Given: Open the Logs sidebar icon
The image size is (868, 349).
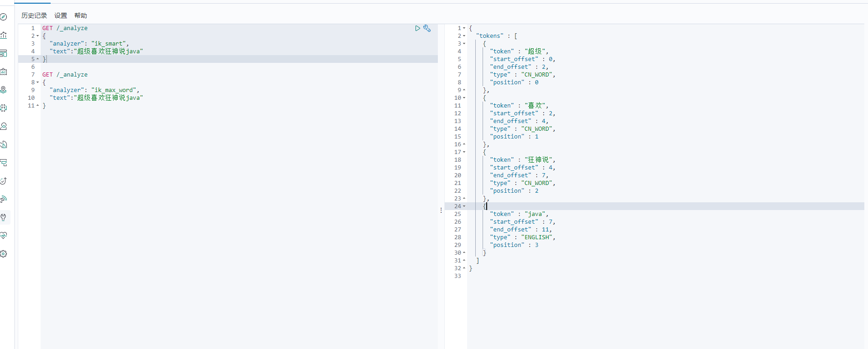Looking at the screenshot, I should tap(4, 144).
